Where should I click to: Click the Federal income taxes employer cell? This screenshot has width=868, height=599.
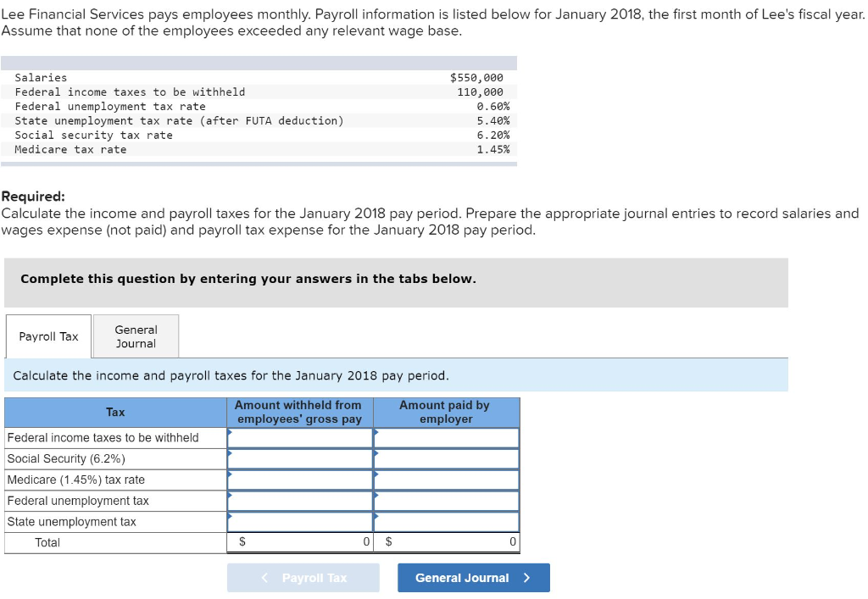coord(447,437)
